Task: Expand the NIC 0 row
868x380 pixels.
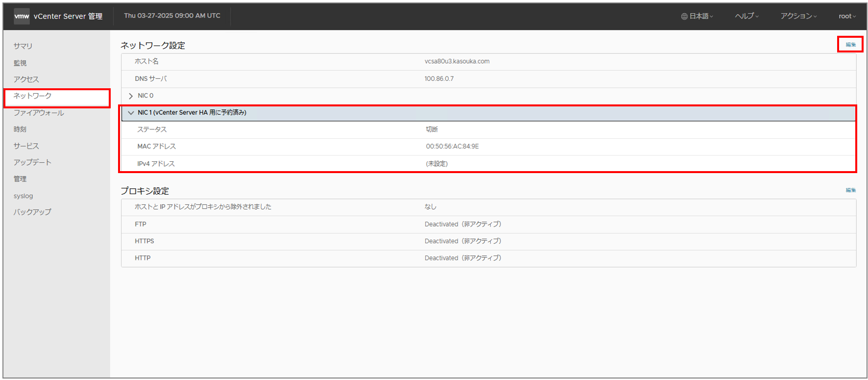Action: tap(131, 96)
